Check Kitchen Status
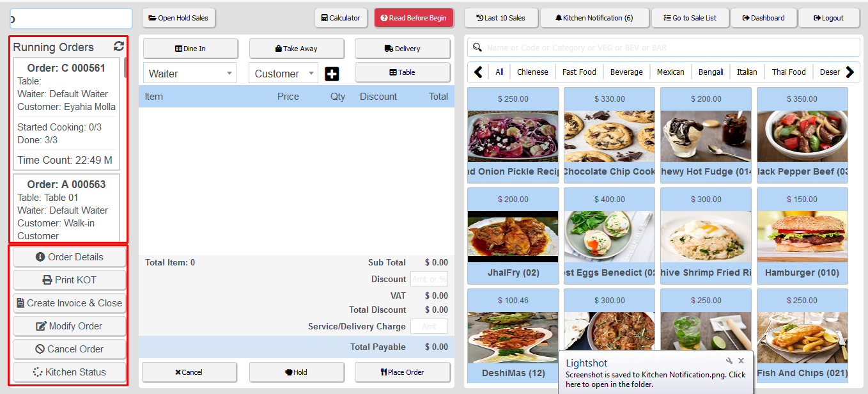868x394 pixels. pos(70,372)
